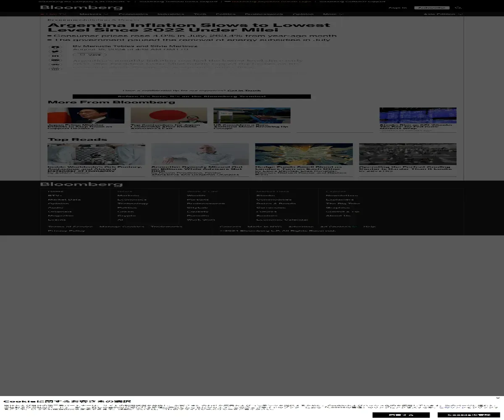Close the cookie notice with the X
The image size is (504, 420).
click(498, 398)
